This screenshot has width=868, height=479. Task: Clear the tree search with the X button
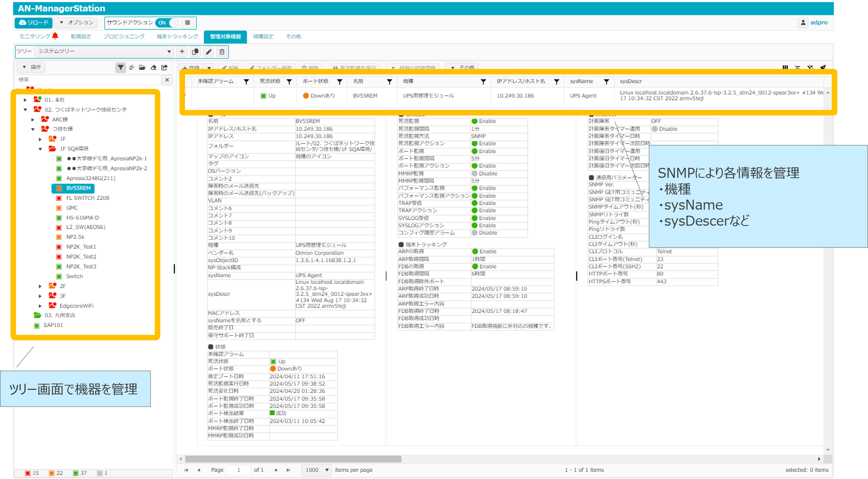(x=167, y=80)
